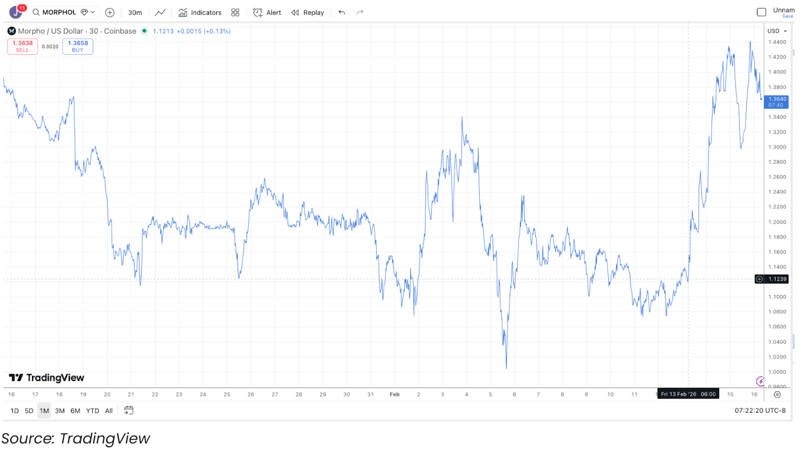Image resolution: width=800 pixels, height=452 pixels.
Task: Click the redo arrow
Action: click(x=360, y=12)
